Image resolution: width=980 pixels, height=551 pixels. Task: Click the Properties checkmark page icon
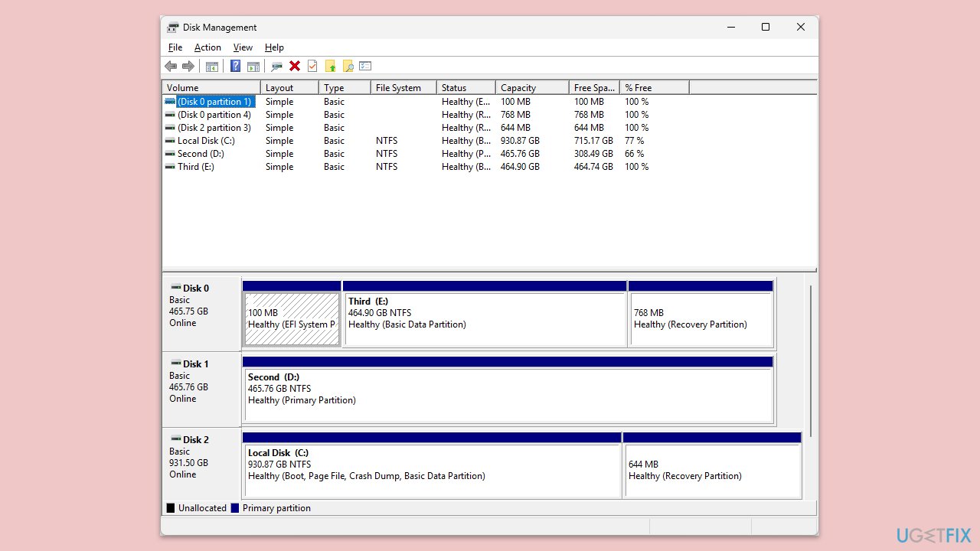[x=312, y=67]
